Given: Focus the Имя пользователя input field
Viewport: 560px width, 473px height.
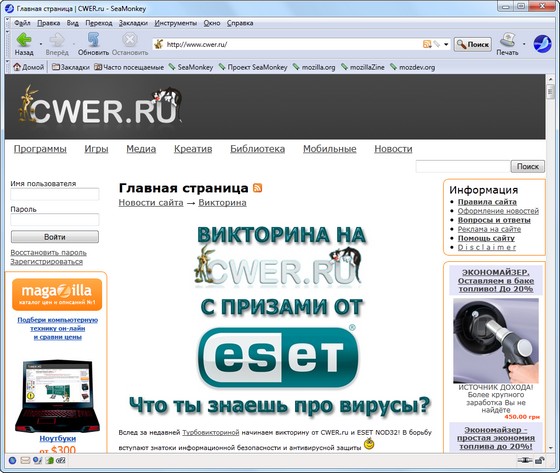Looking at the screenshot, I should pyautogui.click(x=55, y=194).
